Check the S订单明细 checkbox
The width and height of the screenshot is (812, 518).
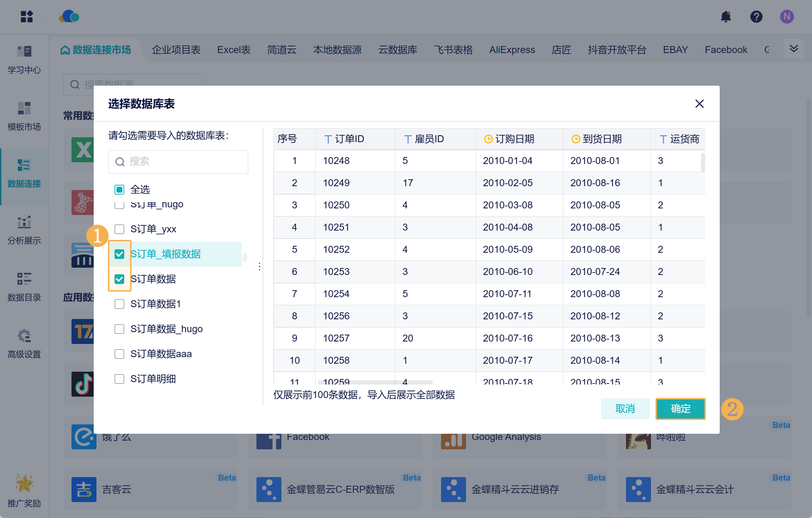click(x=119, y=379)
